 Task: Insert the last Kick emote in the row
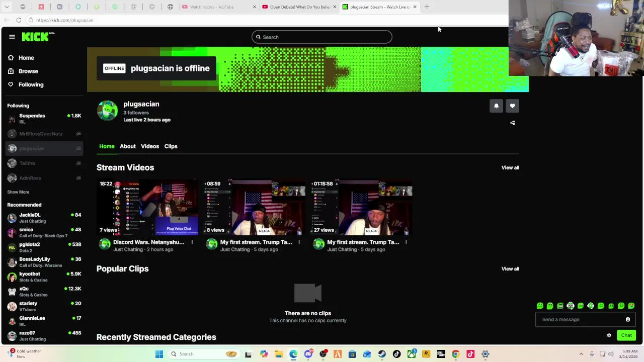(x=631, y=306)
